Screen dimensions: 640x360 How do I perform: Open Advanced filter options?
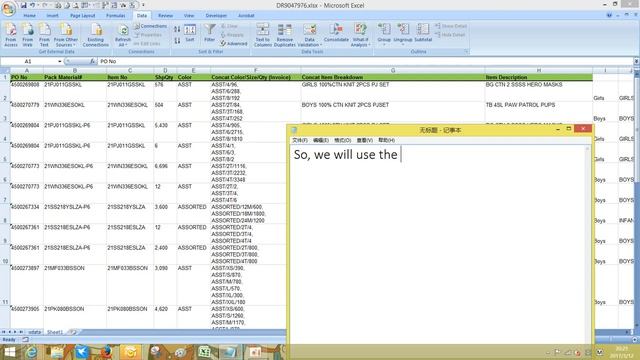point(234,43)
